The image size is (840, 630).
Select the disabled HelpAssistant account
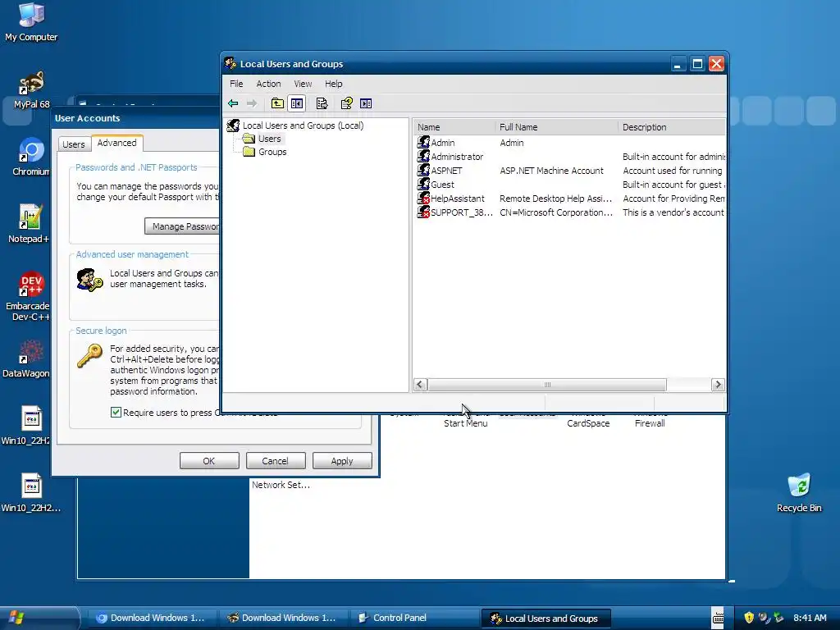coord(458,199)
